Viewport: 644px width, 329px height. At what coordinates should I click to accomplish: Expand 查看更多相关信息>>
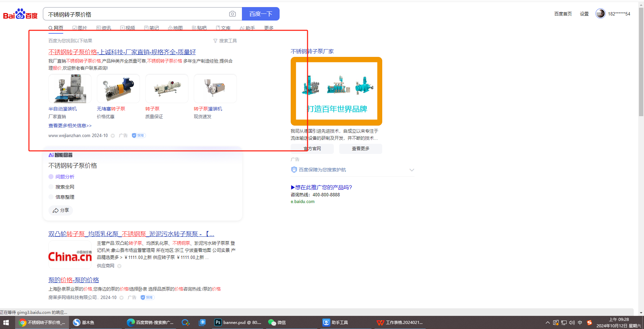pyautogui.click(x=70, y=126)
